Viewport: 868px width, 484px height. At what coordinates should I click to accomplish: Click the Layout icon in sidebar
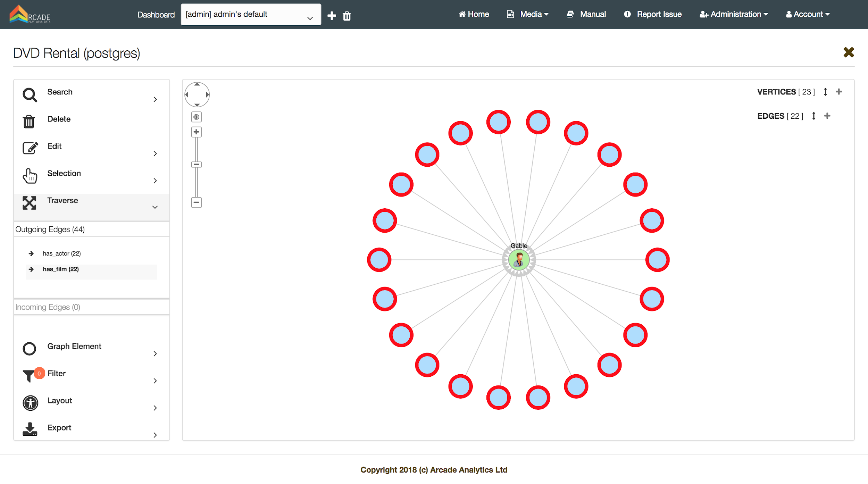point(30,403)
